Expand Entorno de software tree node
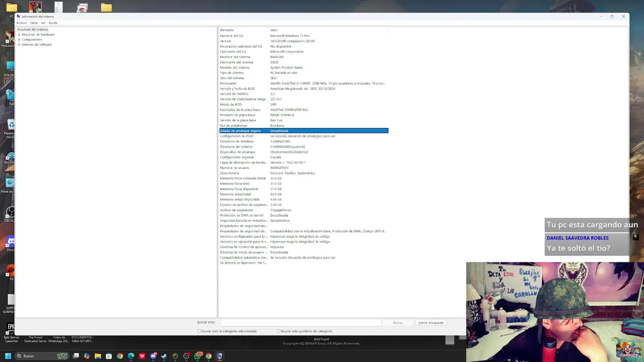 click(x=19, y=45)
